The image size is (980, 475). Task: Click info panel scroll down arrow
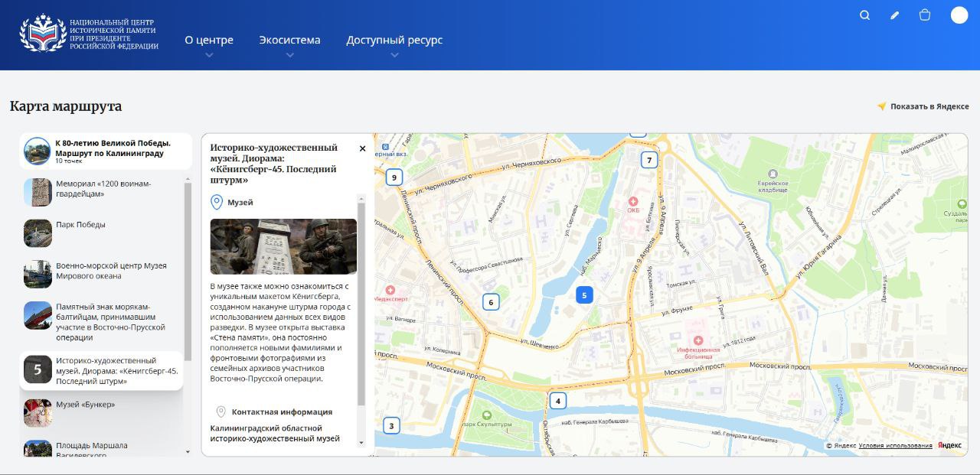(x=361, y=441)
